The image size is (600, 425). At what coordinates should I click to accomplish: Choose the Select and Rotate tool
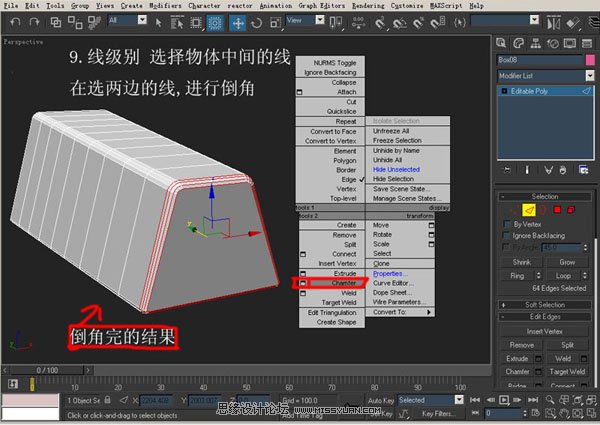(x=256, y=23)
